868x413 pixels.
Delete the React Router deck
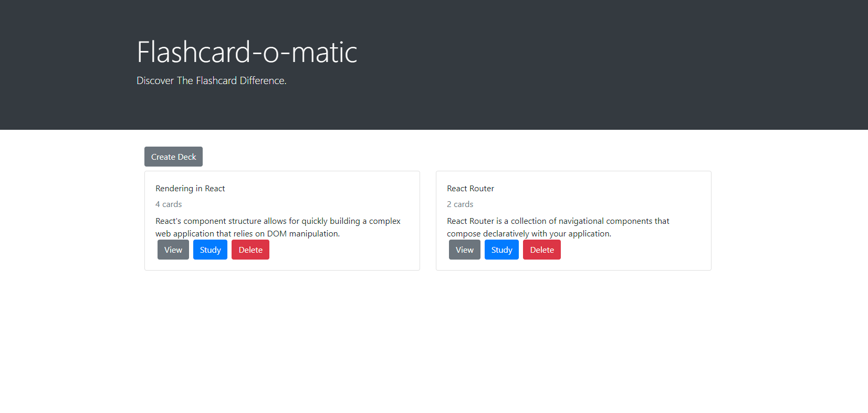[x=542, y=250]
